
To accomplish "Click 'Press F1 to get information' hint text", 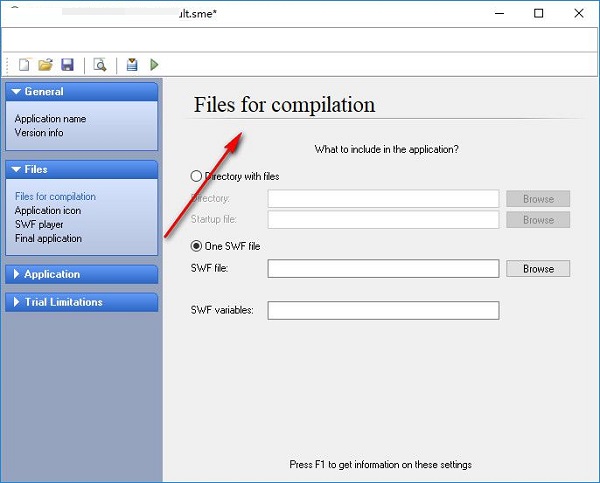I will (380, 465).
